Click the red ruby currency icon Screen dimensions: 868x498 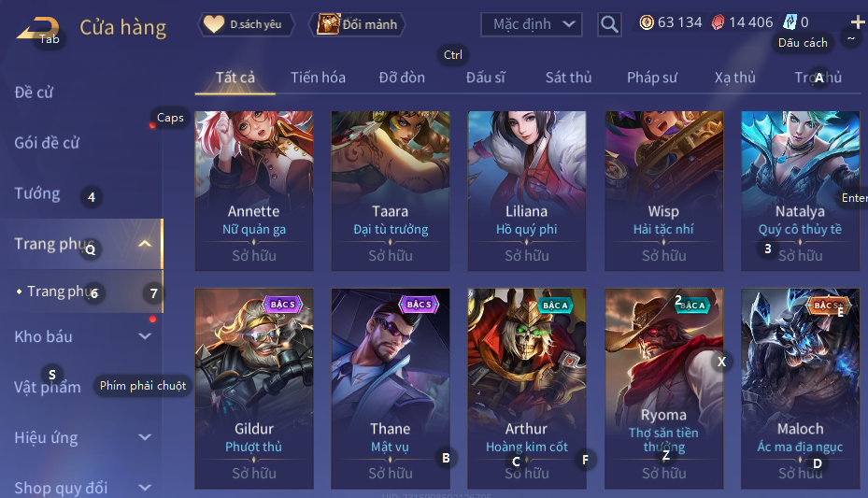[718, 22]
